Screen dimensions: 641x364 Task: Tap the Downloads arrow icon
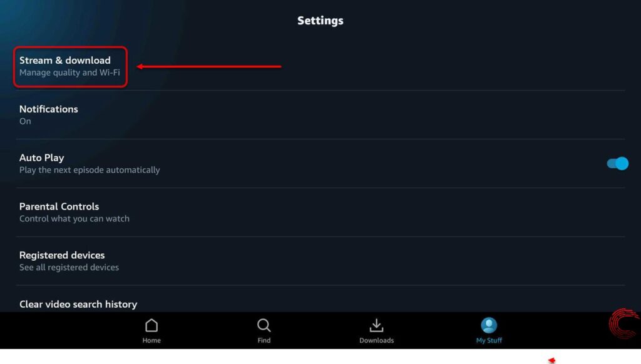pyautogui.click(x=376, y=326)
